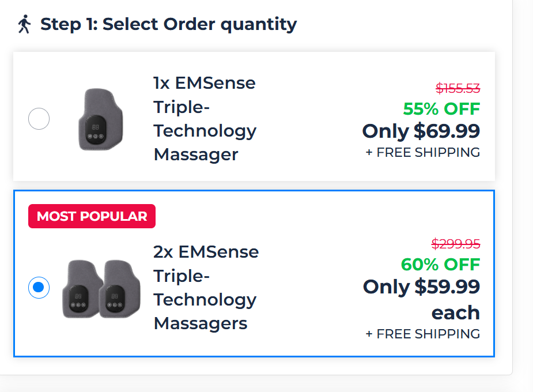Click the Only $59.99 price text
This screenshot has width=533, height=392.
(421, 287)
